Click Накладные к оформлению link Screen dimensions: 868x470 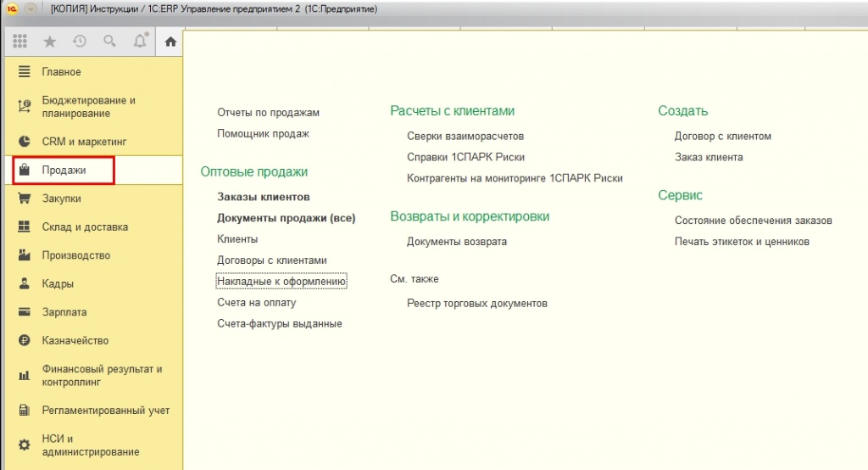pyautogui.click(x=281, y=281)
